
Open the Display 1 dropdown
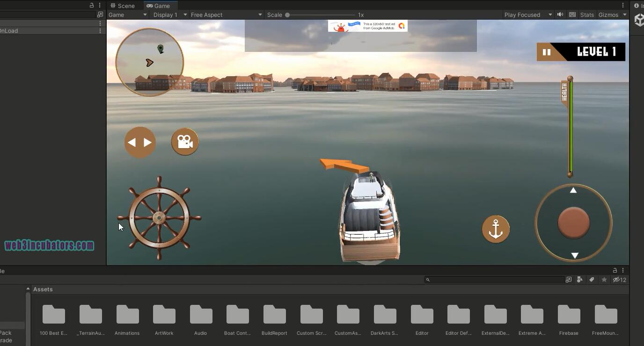coord(170,15)
